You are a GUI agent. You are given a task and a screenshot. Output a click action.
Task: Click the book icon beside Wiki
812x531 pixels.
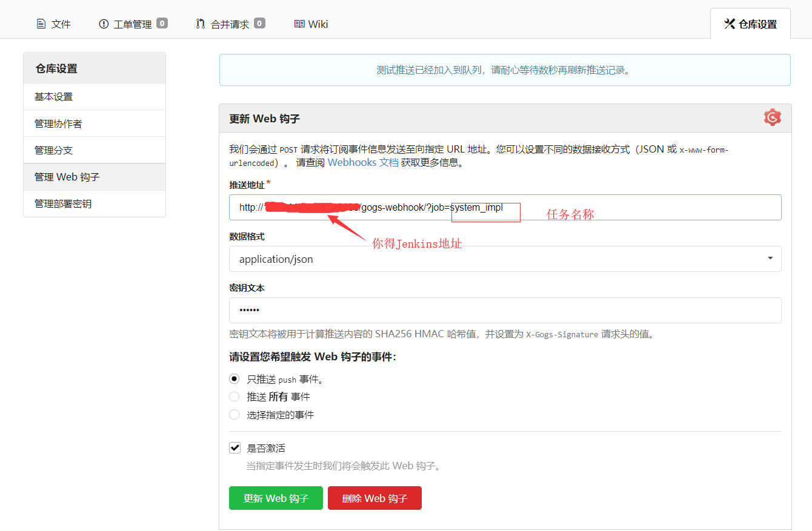(x=299, y=24)
